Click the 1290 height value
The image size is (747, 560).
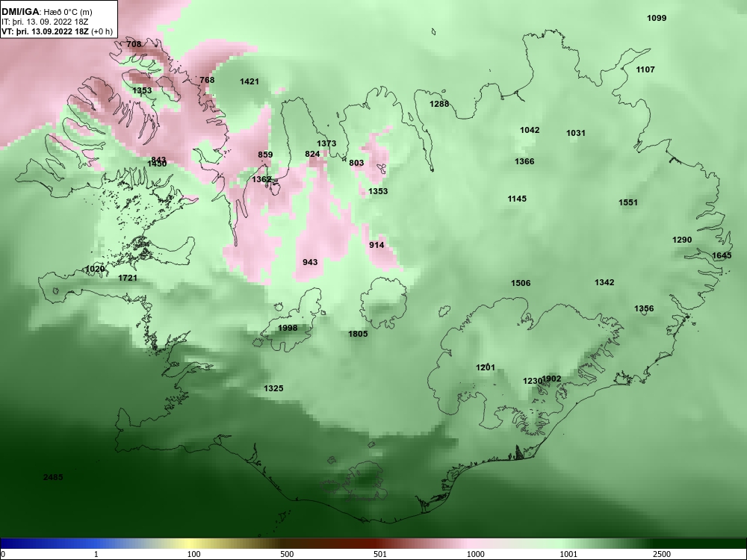coord(682,240)
